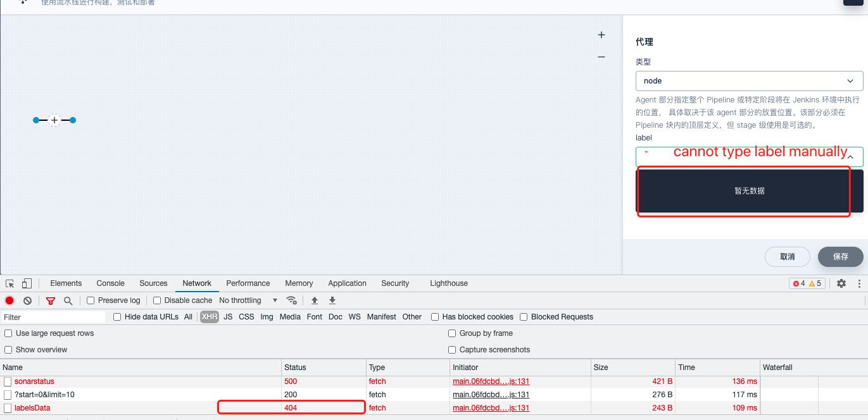The width and height of the screenshot is (868, 420).
Task: Click the 保存 save button
Action: 840,257
